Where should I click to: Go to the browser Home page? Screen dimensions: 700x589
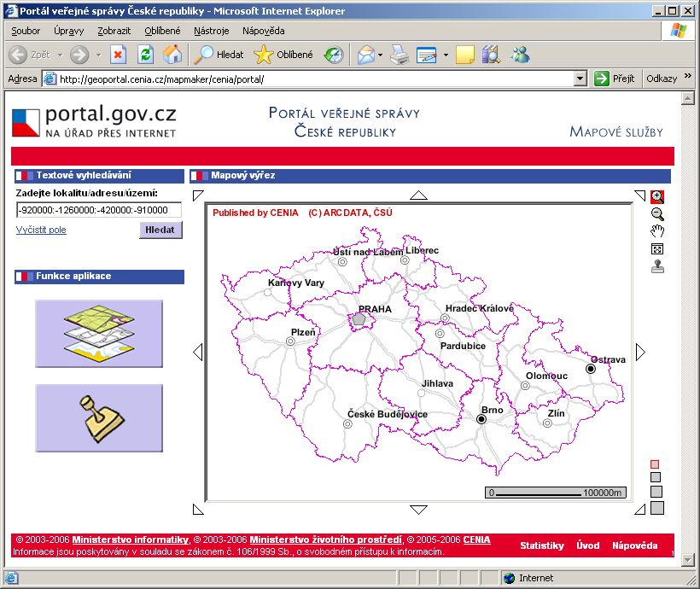coord(172,55)
